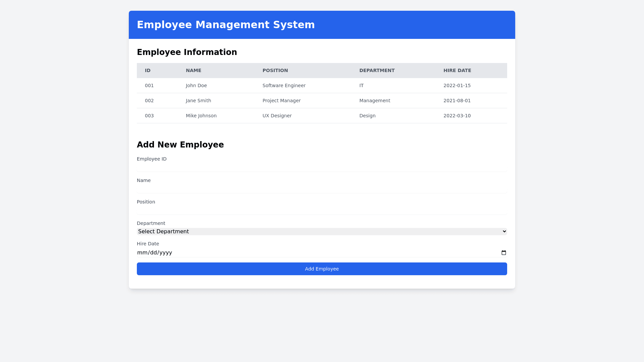The width and height of the screenshot is (644, 362).
Task: Click the Software Engineer position cell
Action: coord(284,85)
